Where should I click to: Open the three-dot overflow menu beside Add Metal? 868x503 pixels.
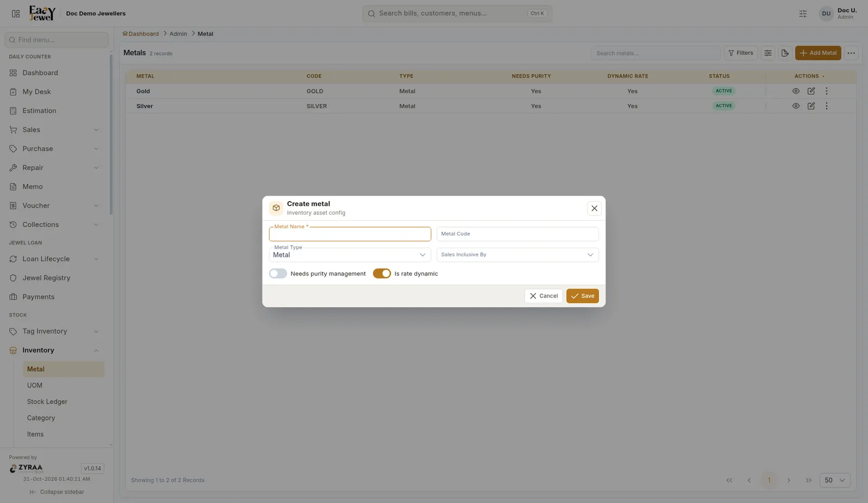(x=851, y=53)
